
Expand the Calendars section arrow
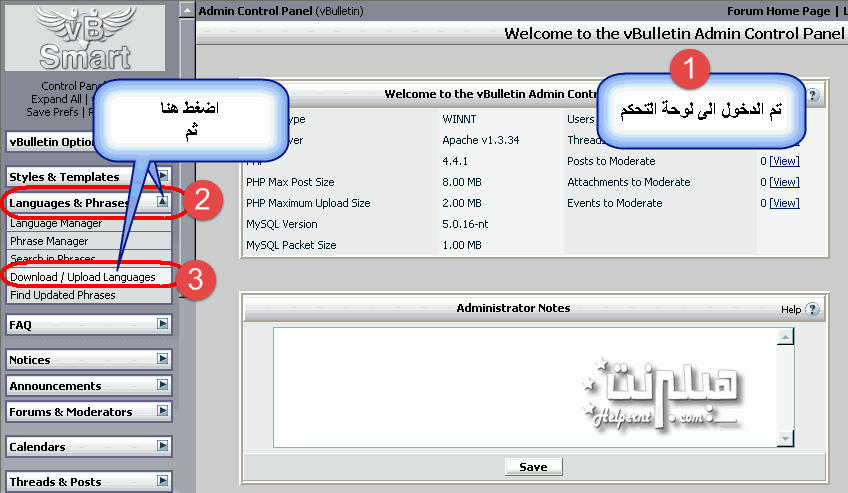coord(163,445)
